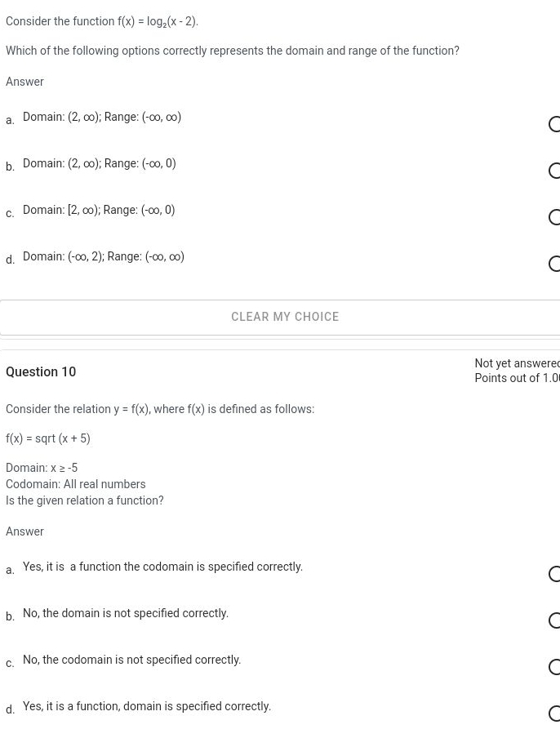Click the 'Points out of 1.0' label
Image resolution: width=560 pixels, height=747 pixels.
coord(517,378)
